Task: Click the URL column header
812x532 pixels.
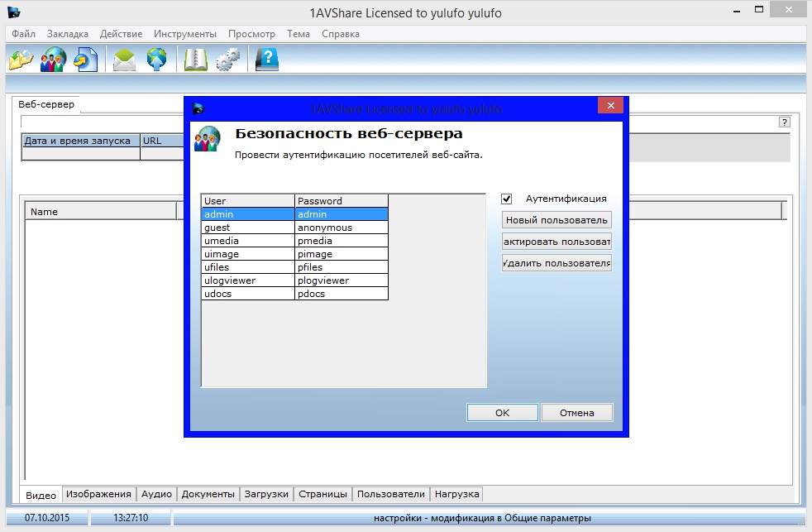Action: [x=162, y=141]
